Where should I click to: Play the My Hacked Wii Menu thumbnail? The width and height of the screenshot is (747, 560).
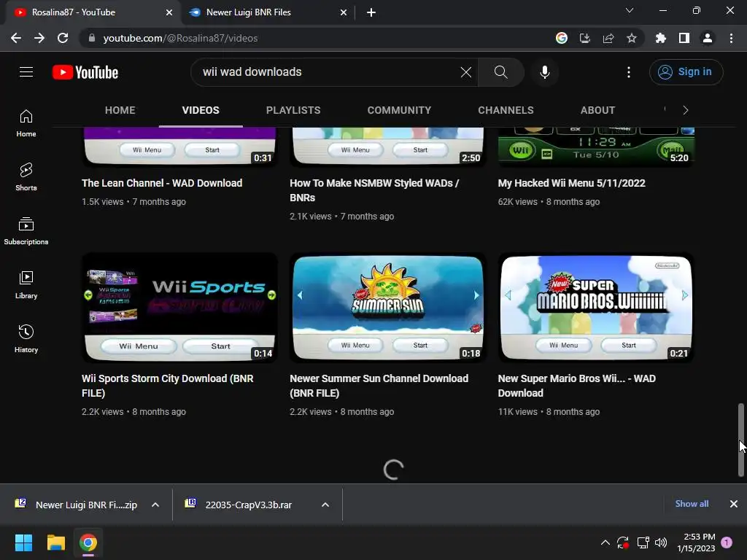596,146
